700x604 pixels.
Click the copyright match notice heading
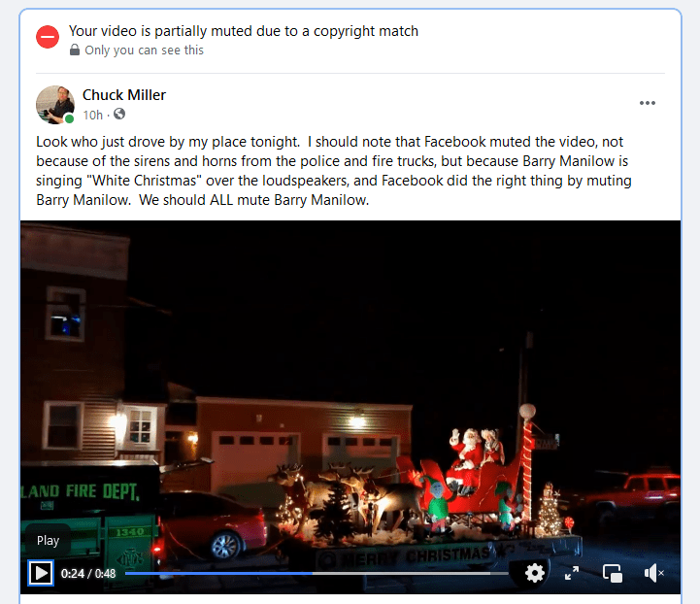pyautogui.click(x=244, y=31)
